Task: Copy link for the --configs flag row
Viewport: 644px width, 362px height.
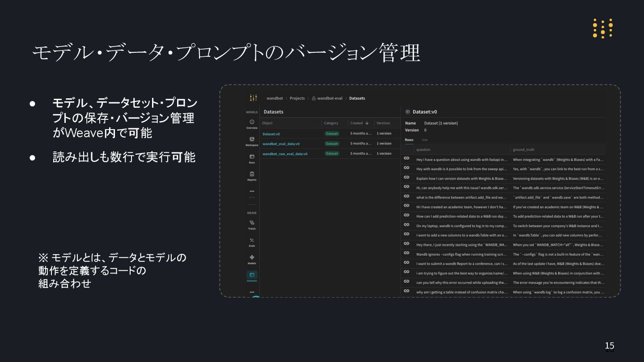Action: point(407,253)
